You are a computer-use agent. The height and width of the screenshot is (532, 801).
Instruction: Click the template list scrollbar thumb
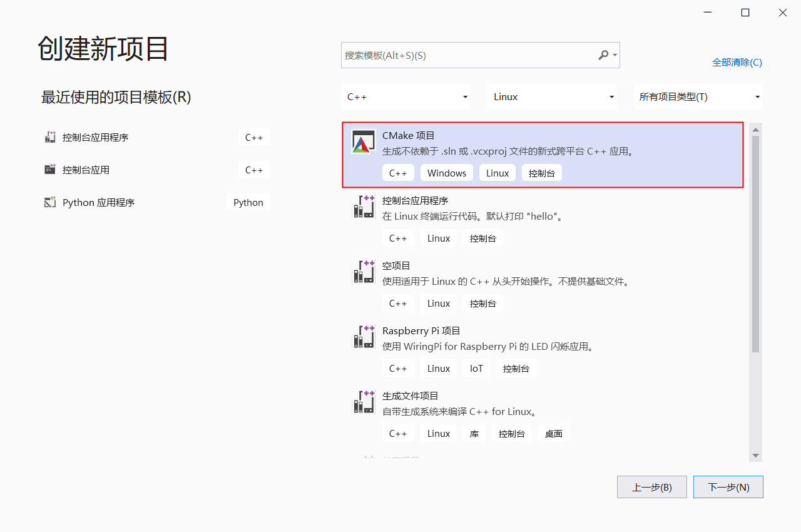tap(755, 244)
